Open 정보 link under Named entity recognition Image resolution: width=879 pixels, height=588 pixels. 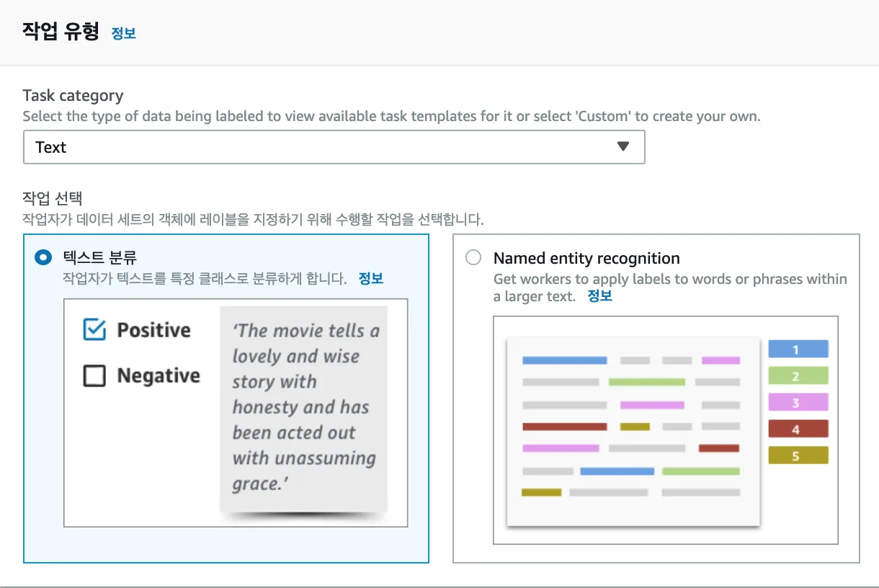click(599, 296)
